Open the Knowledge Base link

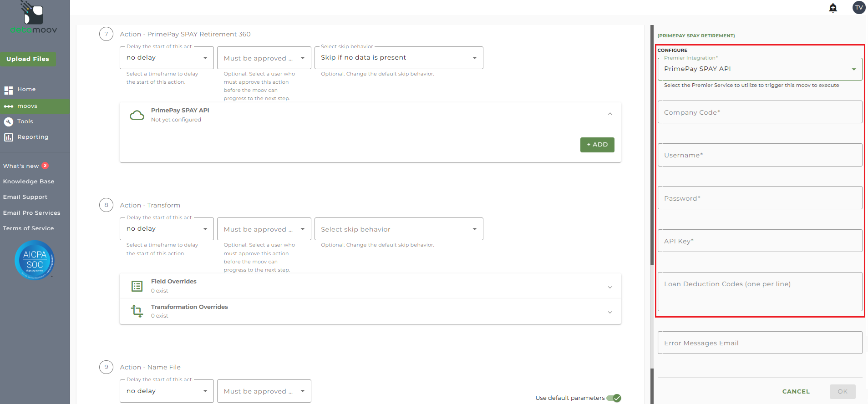point(29,182)
